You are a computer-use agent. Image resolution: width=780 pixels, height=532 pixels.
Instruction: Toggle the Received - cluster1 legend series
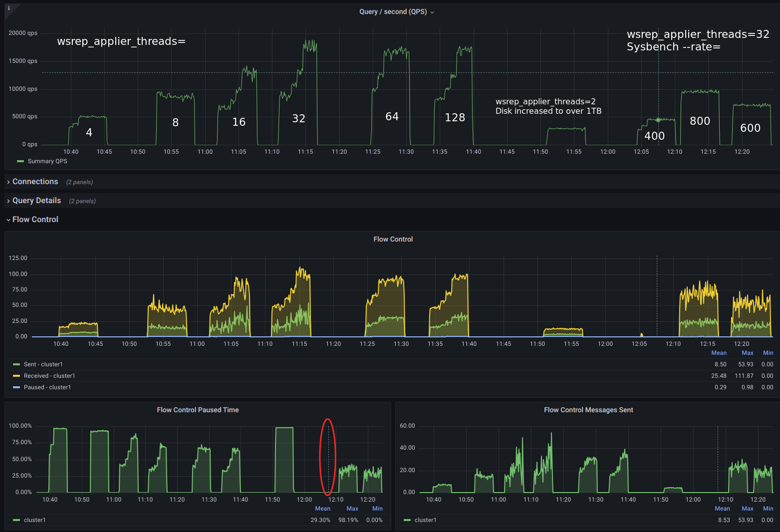coord(49,376)
